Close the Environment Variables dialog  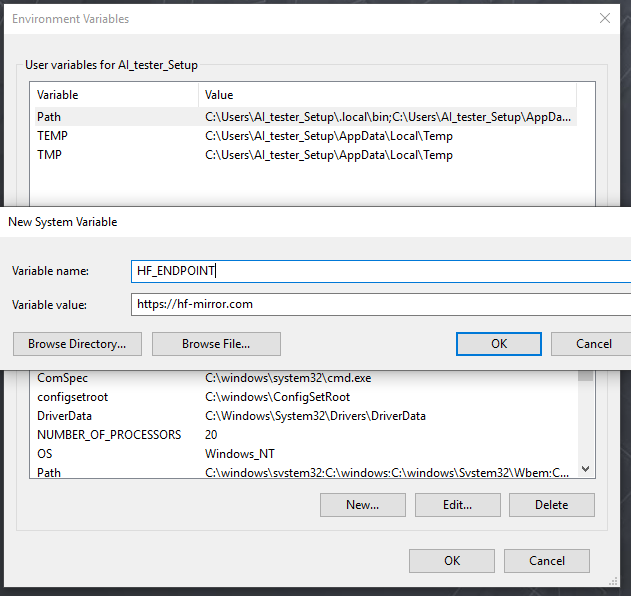pyautogui.click(x=604, y=18)
